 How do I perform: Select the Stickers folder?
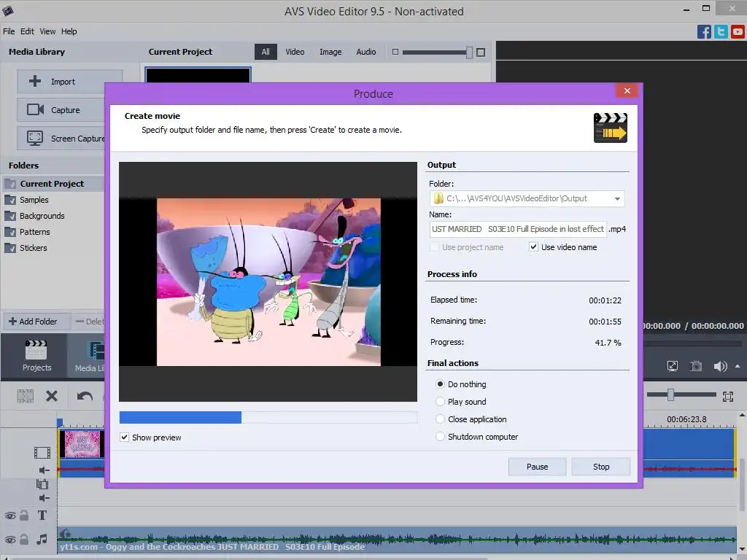pos(33,248)
